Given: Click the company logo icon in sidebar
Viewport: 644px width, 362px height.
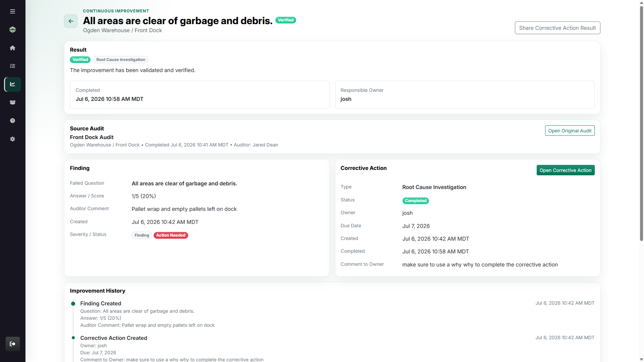Looking at the screenshot, I should (x=12, y=29).
